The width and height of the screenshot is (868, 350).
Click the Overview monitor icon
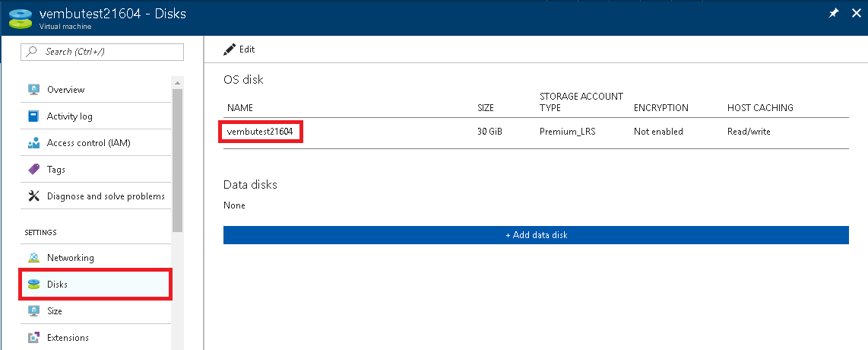pyautogui.click(x=33, y=89)
